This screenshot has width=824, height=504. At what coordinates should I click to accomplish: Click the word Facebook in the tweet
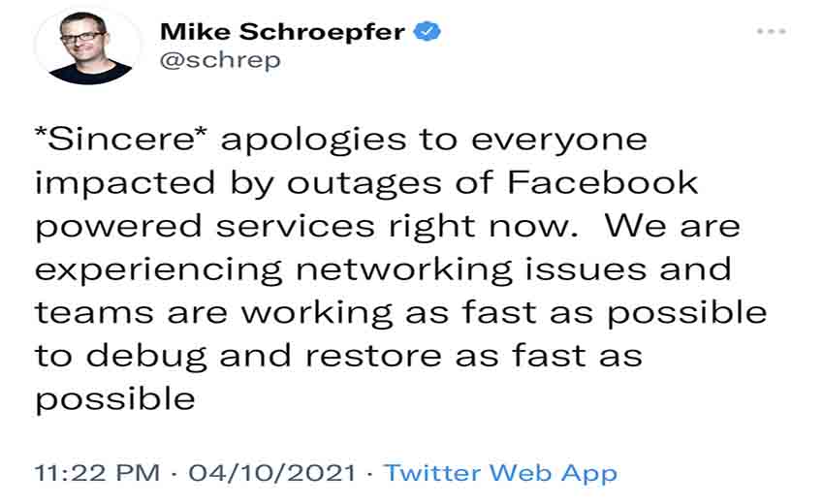click(602, 183)
